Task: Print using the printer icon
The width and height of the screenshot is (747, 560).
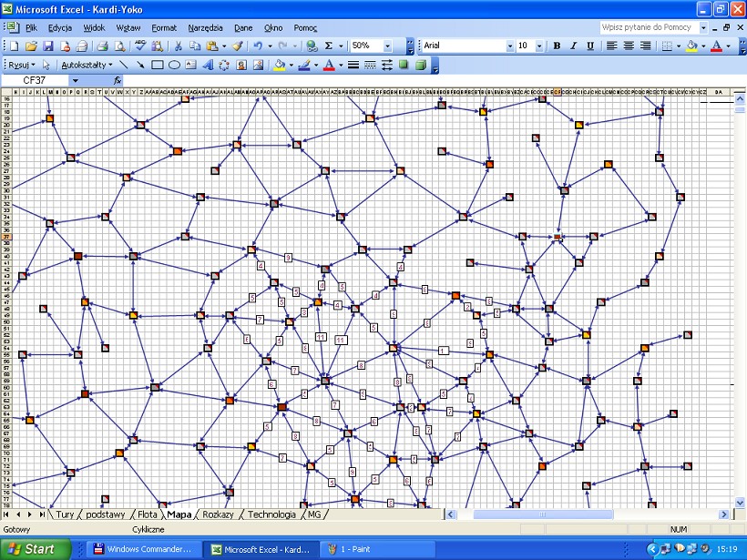Action: click(x=102, y=46)
